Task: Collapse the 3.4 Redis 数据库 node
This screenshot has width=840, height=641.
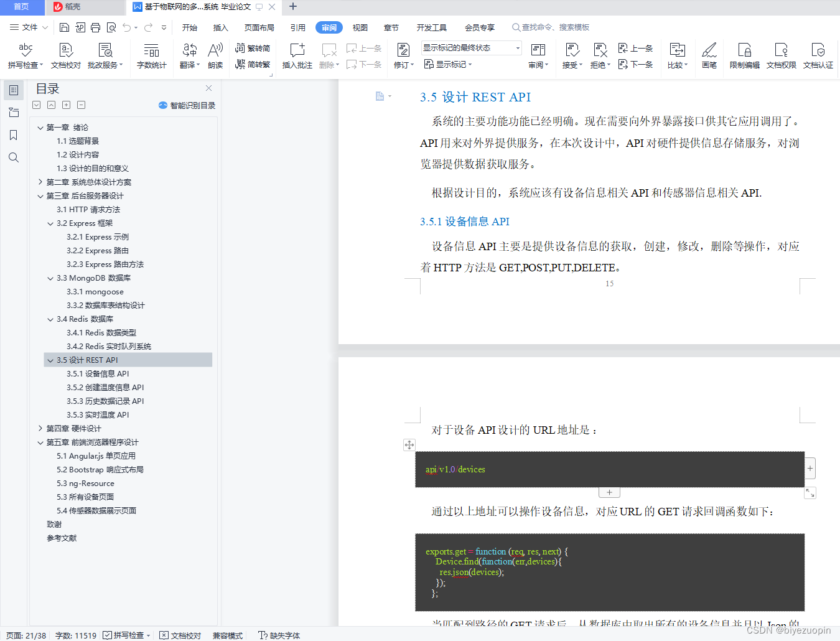Action: point(50,319)
